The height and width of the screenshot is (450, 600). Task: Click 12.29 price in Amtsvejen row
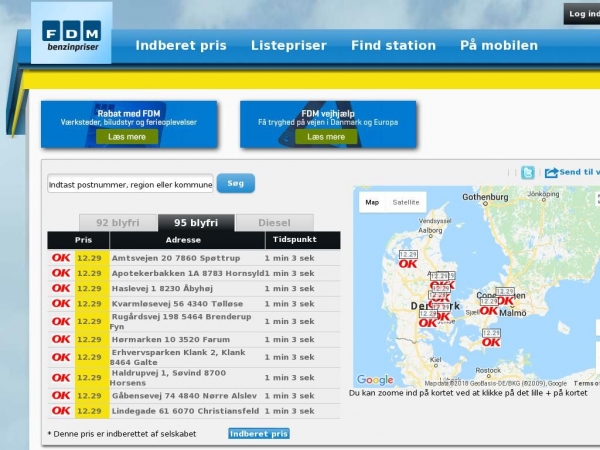(89, 258)
